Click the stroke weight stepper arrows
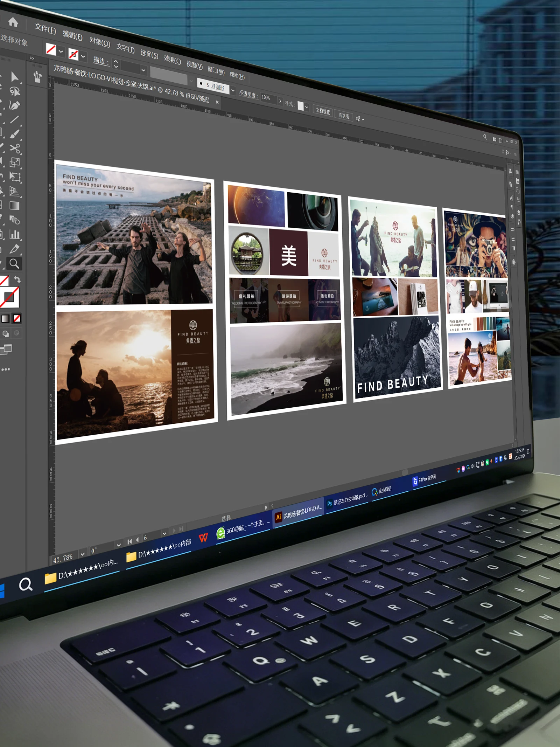Image resolution: width=560 pixels, height=747 pixels. click(x=116, y=64)
